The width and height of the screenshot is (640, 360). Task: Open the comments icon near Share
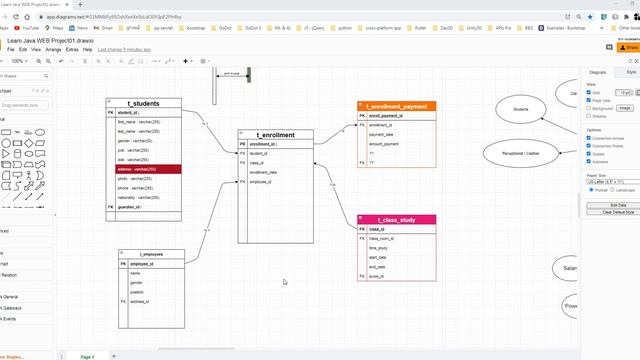pyautogui.click(x=609, y=47)
